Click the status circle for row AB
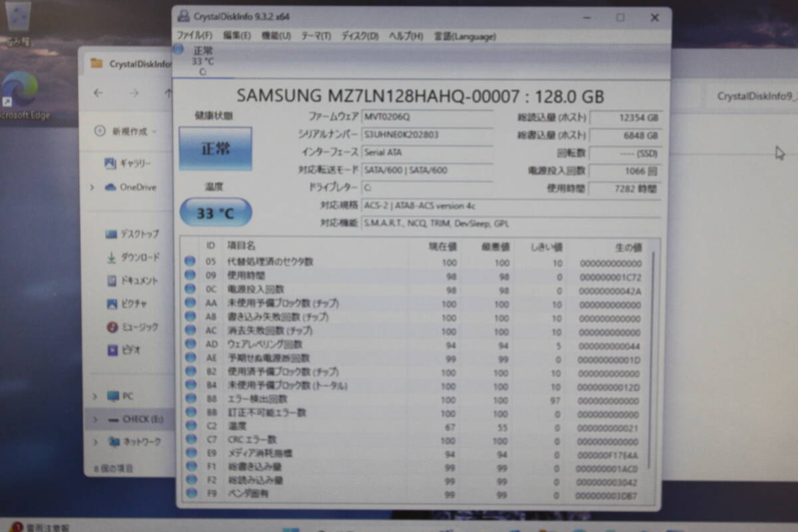This screenshot has height=532, width=798. pos(190,317)
